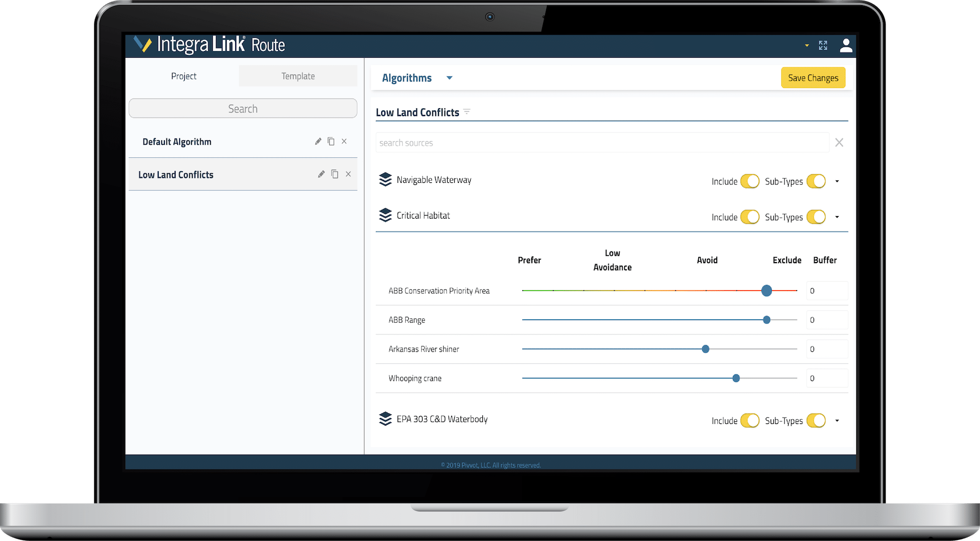
Task: Toggle Include for Navigable Waterway
Action: coord(749,181)
